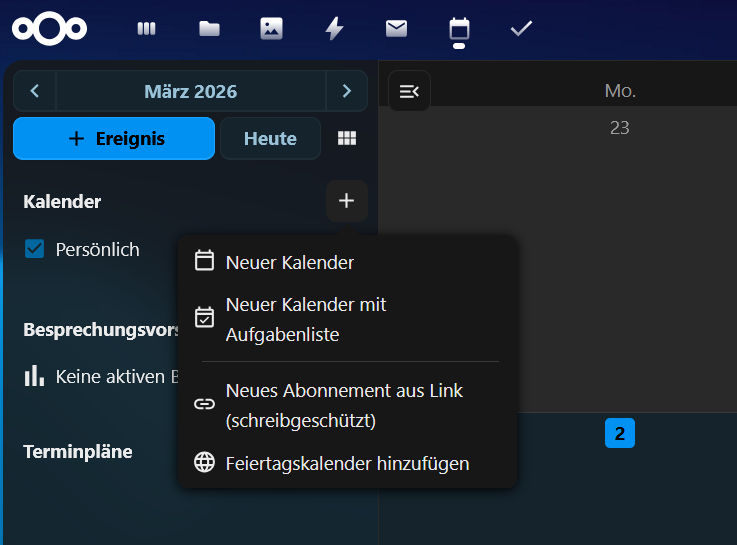
Task: Choose Neuer Kalender menu entry
Action: pos(347,262)
